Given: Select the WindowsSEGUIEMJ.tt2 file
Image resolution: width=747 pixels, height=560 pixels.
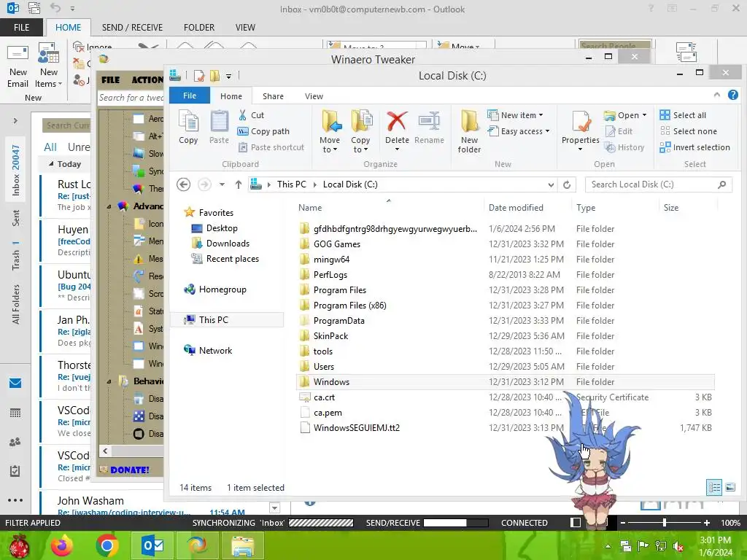Looking at the screenshot, I should pos(356,427).
